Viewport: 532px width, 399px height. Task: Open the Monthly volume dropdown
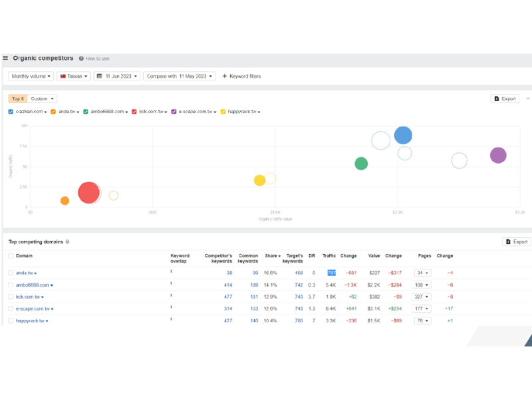pos(31,76)
